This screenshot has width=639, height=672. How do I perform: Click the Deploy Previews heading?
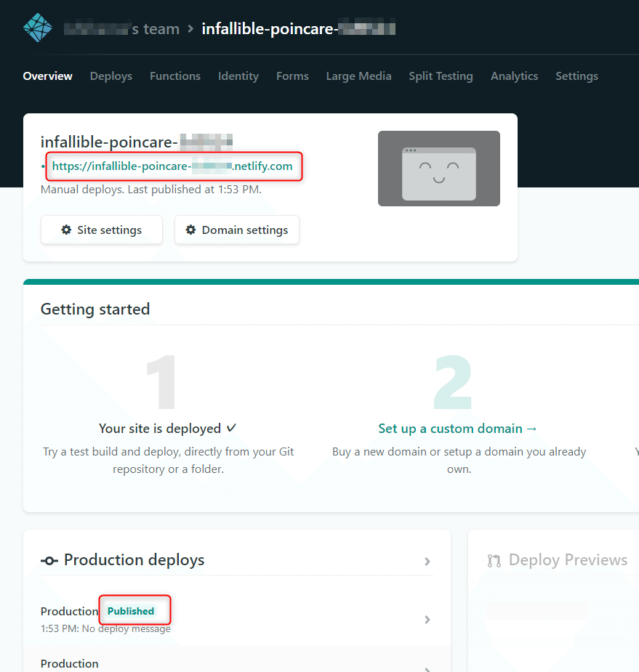tap(568, 560)
